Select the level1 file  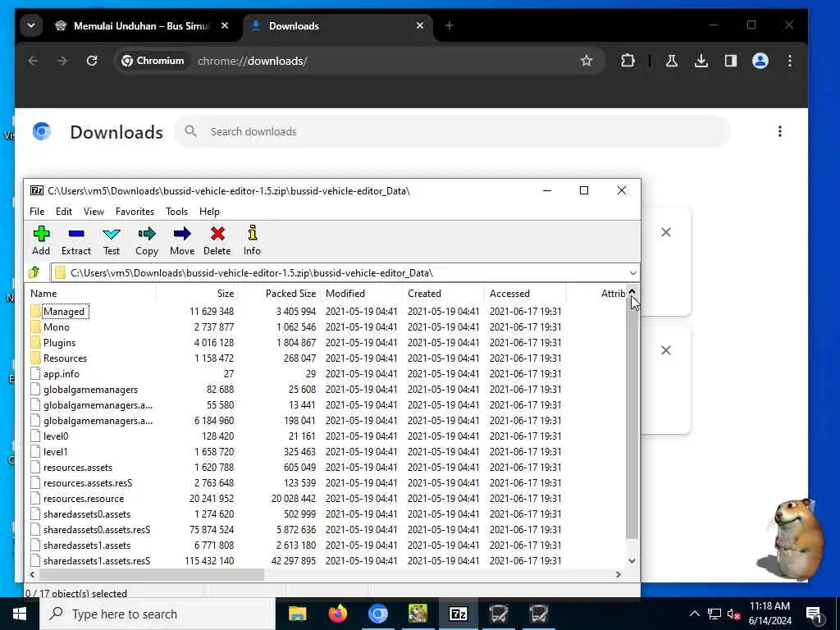[56, 452]
